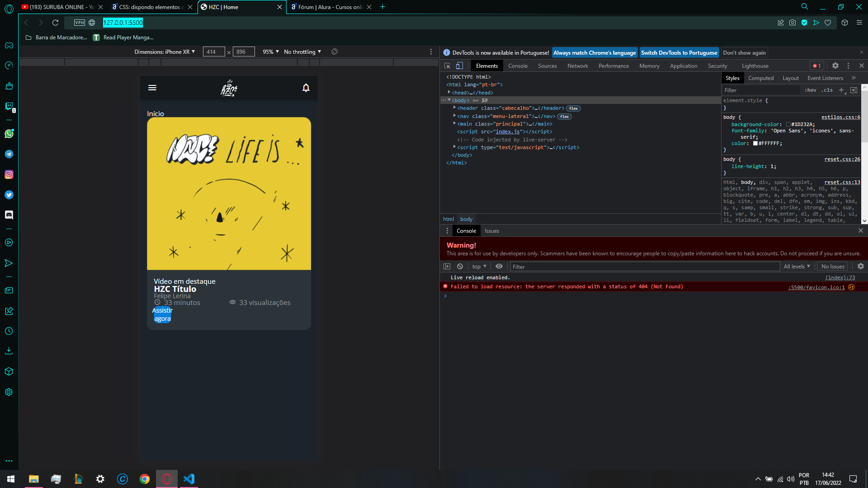Image resolution: width=868 pixels, height=488 pixels.
Task: Open Downloads icon in the Opera sidebar
Action: [9, 351]
